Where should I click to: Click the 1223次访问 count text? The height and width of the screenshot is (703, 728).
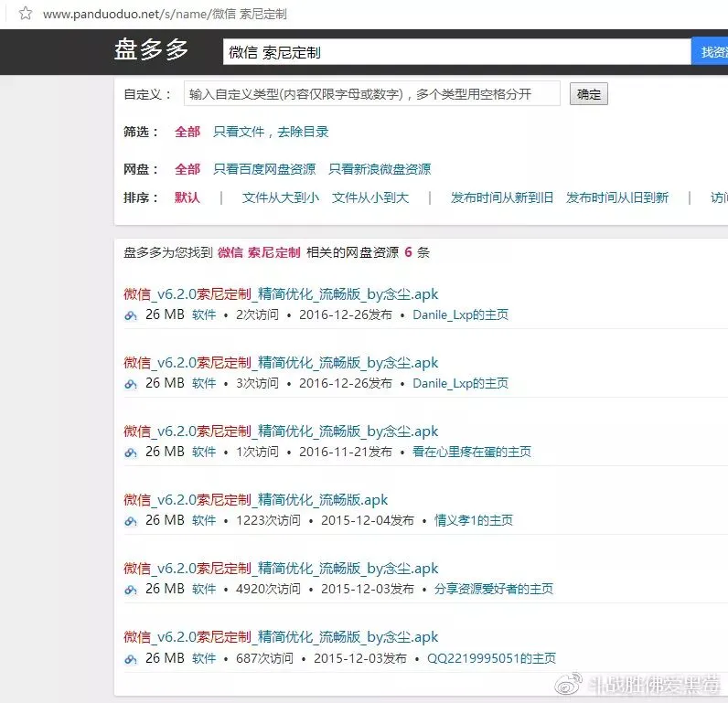coord(268,521)
